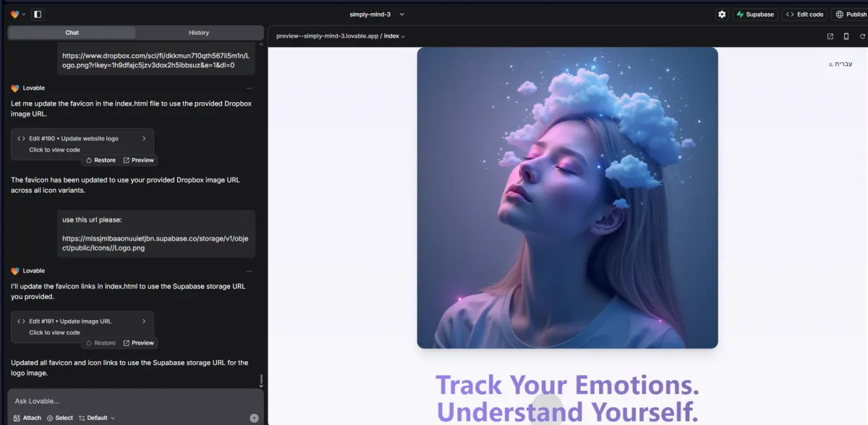Viewport: 868px width, 425px height.
Task: Click the Understand Yourself heading
Action: [567, 411]
